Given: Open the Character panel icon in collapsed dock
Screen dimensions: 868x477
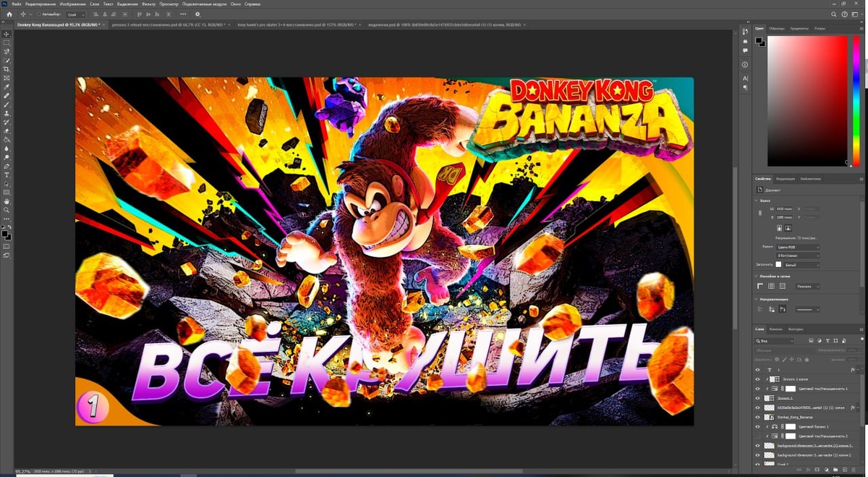Looking at the screenshot, I should coord(745,77).
